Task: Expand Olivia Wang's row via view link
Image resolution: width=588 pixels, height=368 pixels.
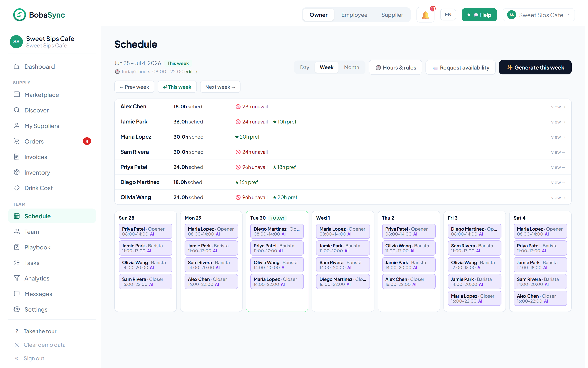Action: (x=558, y=197)
